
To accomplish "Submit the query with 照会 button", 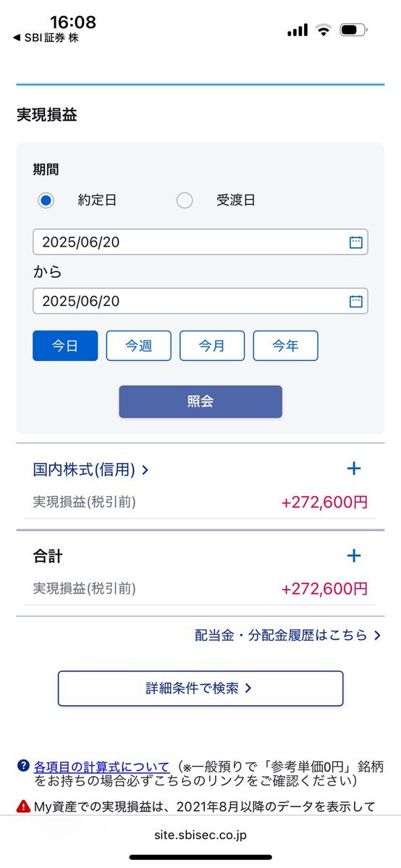I will 200,401.
